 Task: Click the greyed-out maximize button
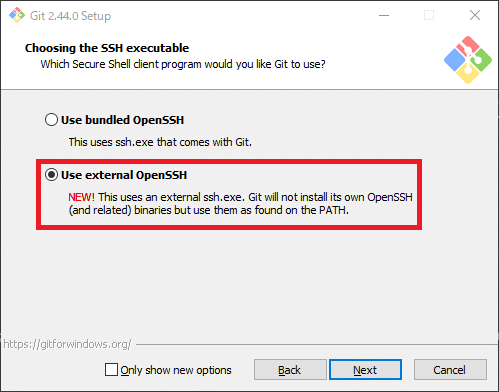pos(429,15)
